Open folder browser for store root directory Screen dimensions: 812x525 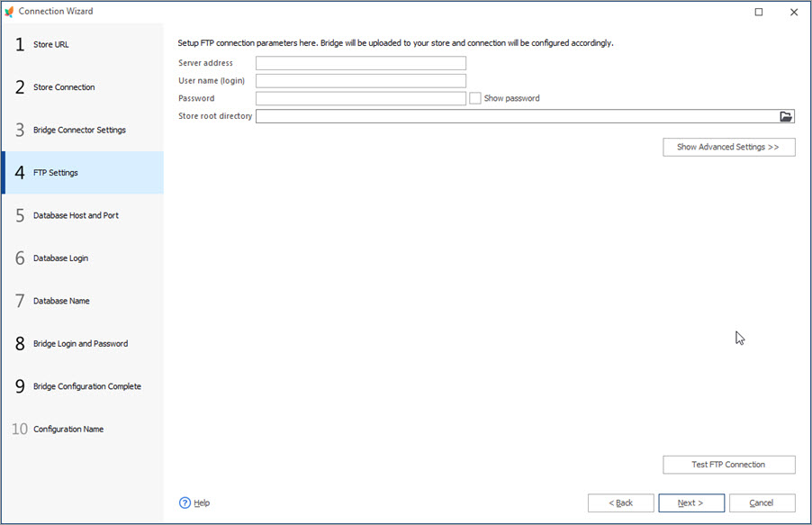coord(786,116)
